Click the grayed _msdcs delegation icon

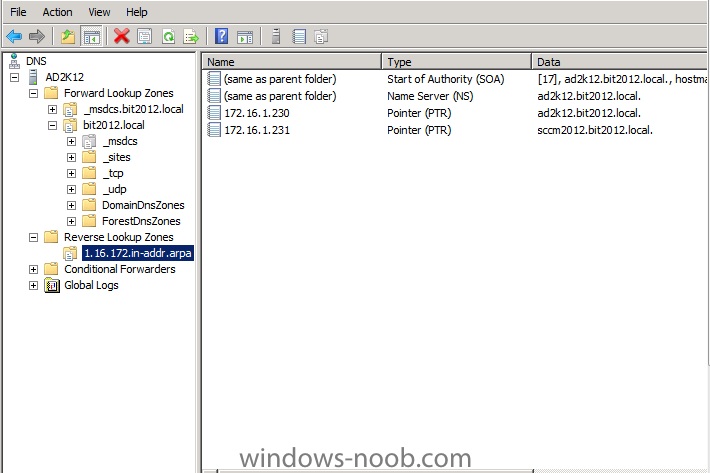pos(89,141)
